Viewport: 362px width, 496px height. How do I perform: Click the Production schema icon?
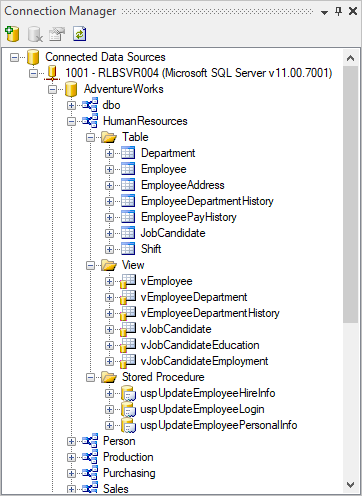pos(90,457)
